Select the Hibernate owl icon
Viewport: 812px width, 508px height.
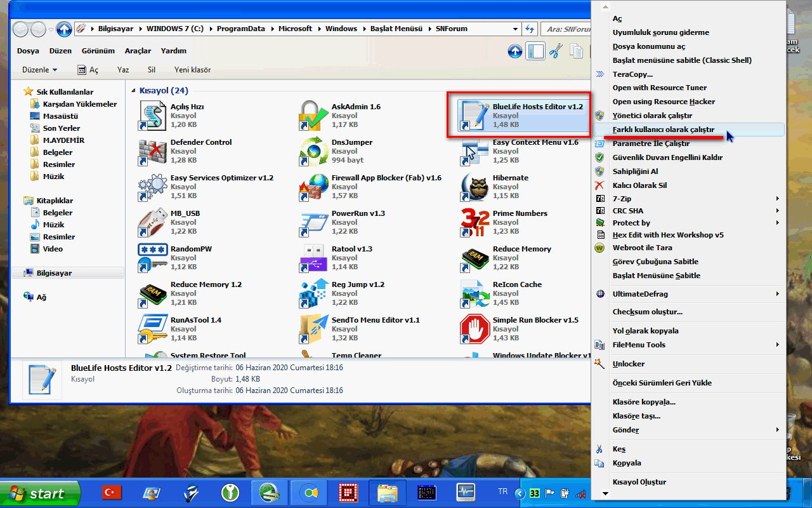[x=475, y=187]
